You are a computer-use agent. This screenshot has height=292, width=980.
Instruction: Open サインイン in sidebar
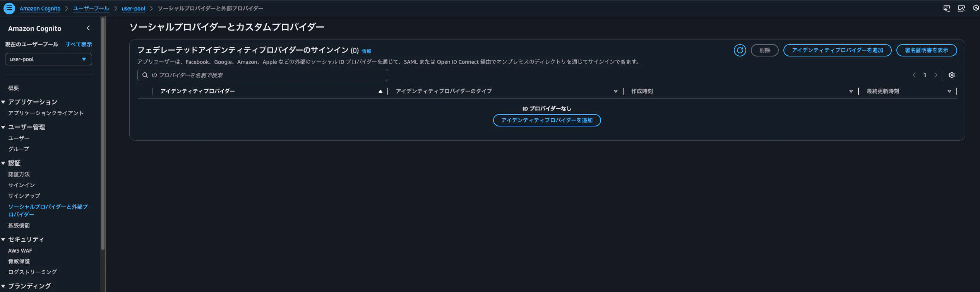click(21, 185)
